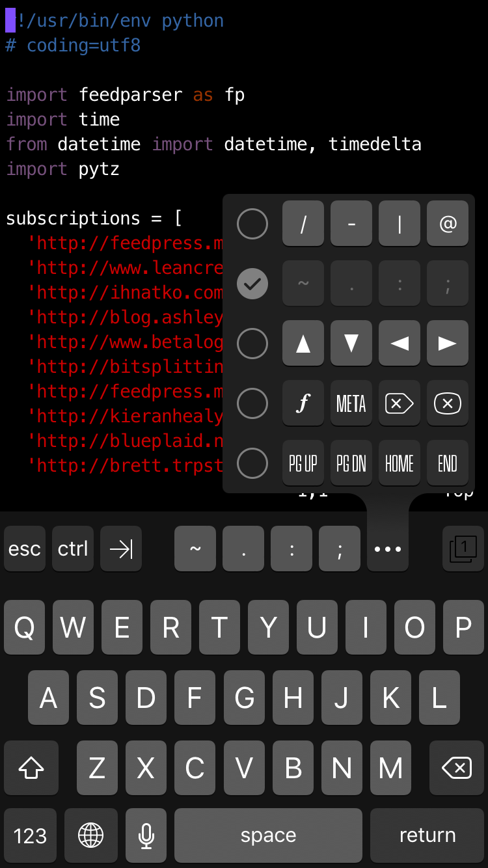Tap the left arrow key in popup

(x=400, y=343)
